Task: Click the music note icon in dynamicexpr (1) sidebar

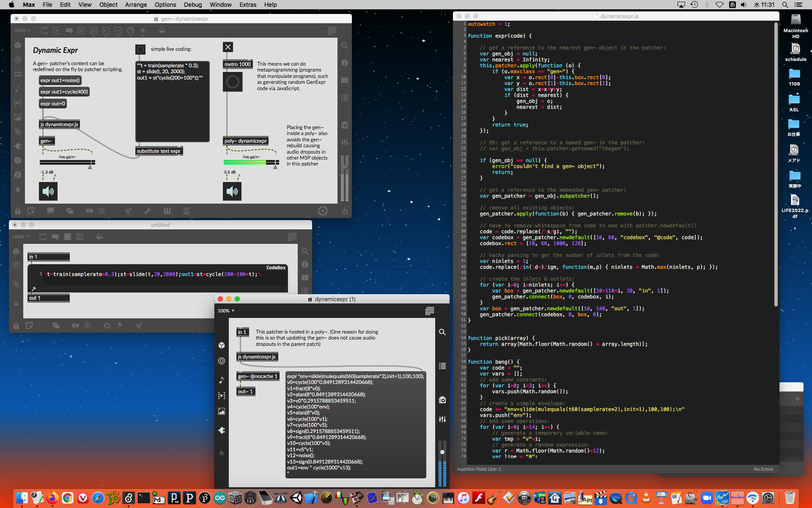Action: pyautogui.click(x=222, y=380)
